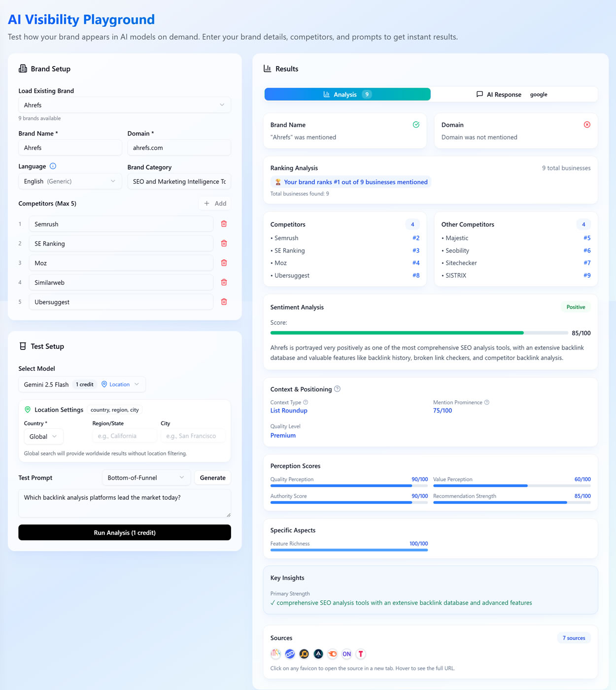Open the Load Existing Brand dropdown
Viewport: 616px width, 690px height.
[125, 105]
